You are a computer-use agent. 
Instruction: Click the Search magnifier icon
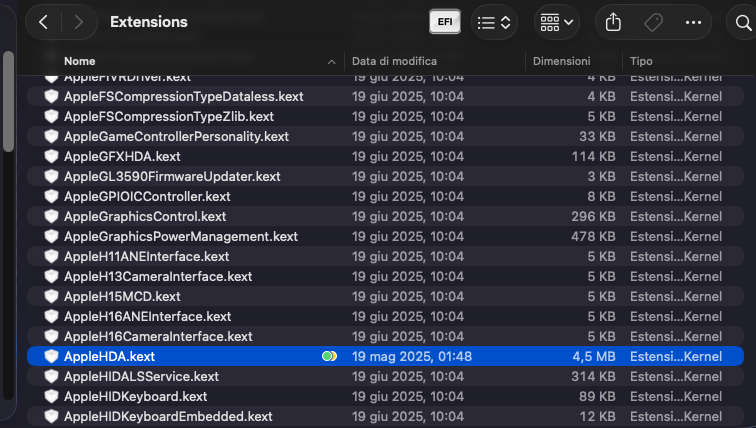pos(743,22)
